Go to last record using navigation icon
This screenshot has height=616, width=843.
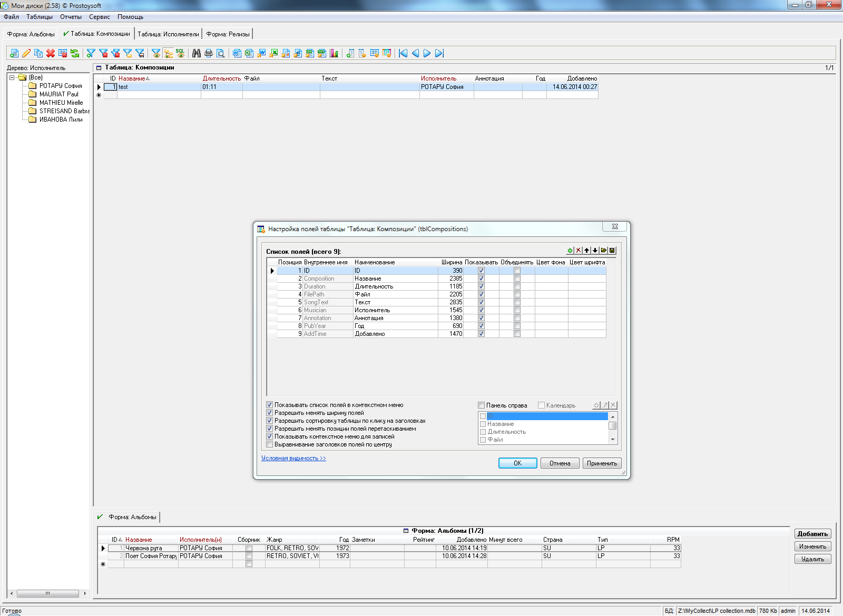pos(439,53)
